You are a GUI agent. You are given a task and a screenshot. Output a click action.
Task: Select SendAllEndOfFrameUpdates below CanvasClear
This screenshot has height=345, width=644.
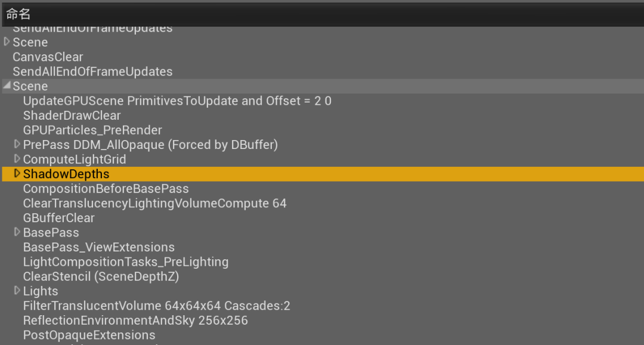pyautogui.click(x=92, y=72)
